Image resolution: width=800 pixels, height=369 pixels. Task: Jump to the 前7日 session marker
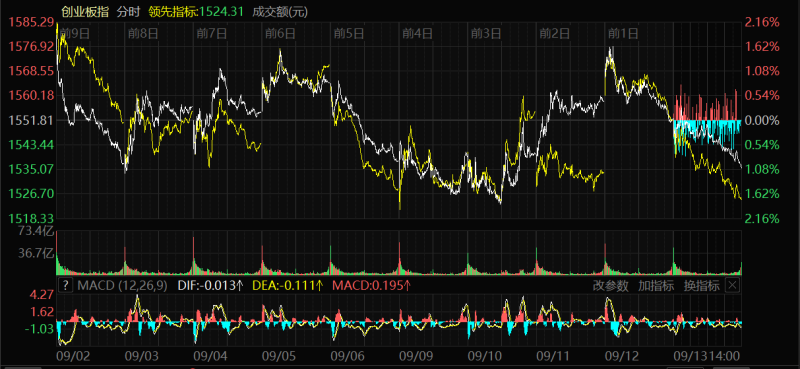pyautogui.click(x=211, y=34)
